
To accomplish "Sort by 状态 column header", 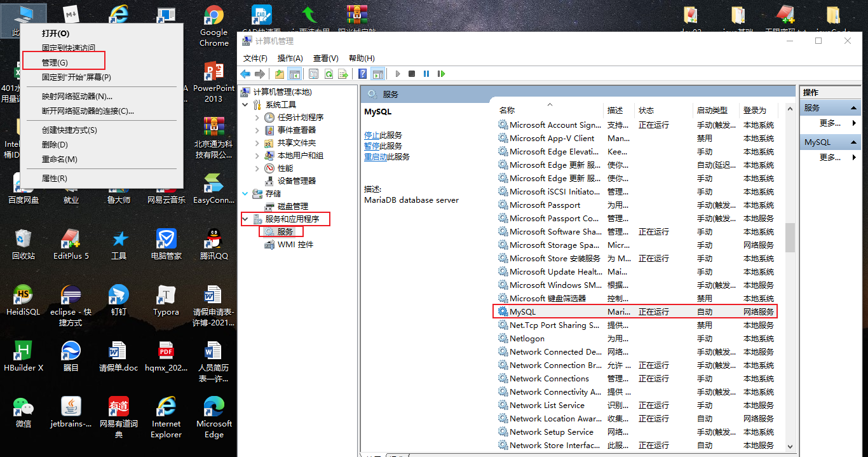I will pyautogui.click(x=664, y=111).
